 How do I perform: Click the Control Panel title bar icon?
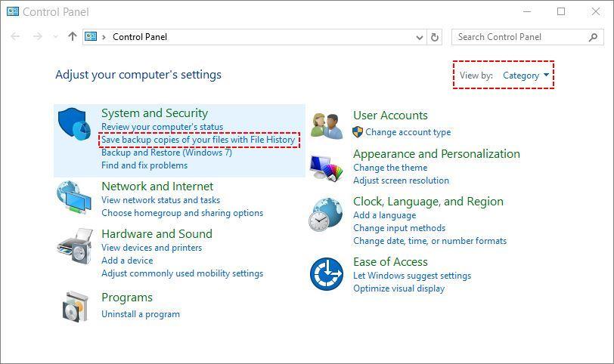pos(13,11)
